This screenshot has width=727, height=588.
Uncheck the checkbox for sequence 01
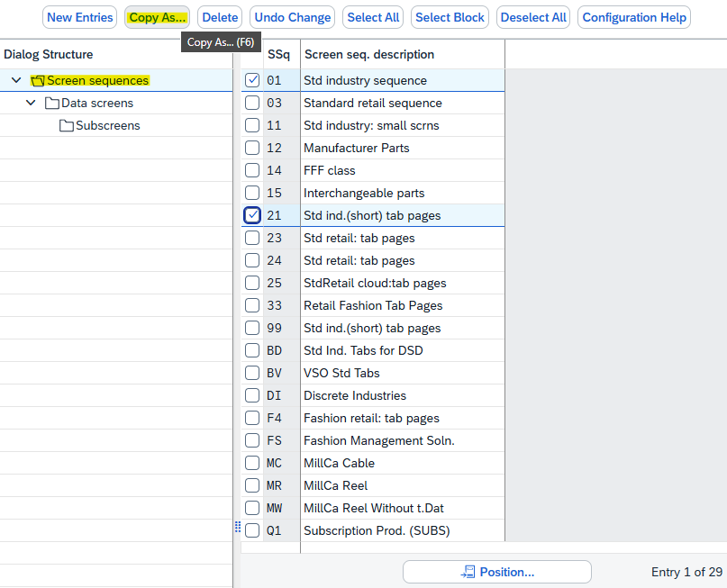tap(252, 80)
